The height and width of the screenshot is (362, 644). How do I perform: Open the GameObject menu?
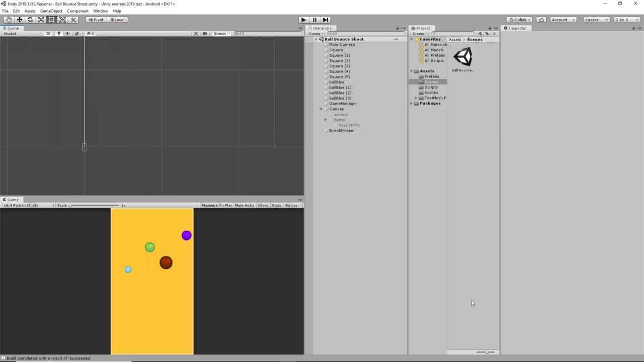[51, 11]
